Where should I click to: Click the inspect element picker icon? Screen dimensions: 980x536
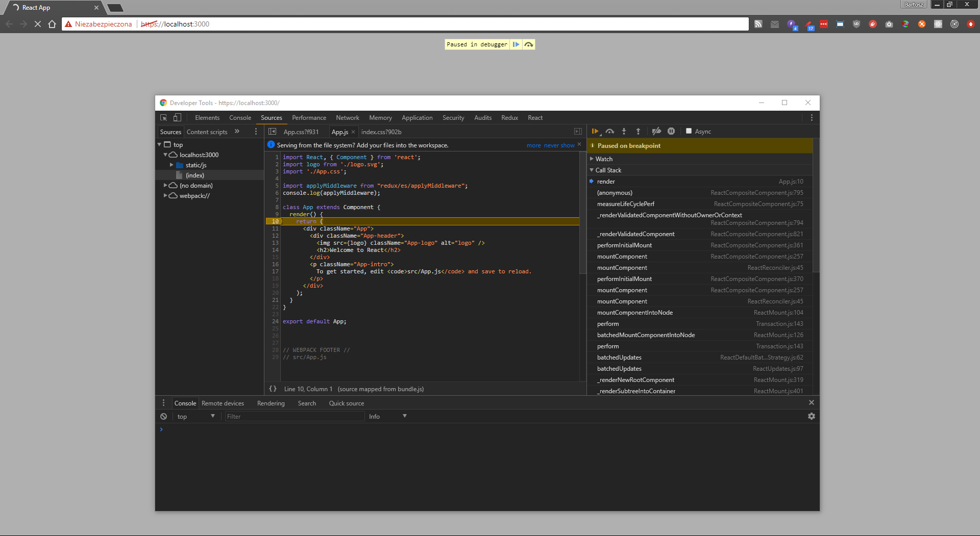pos(164,118)
